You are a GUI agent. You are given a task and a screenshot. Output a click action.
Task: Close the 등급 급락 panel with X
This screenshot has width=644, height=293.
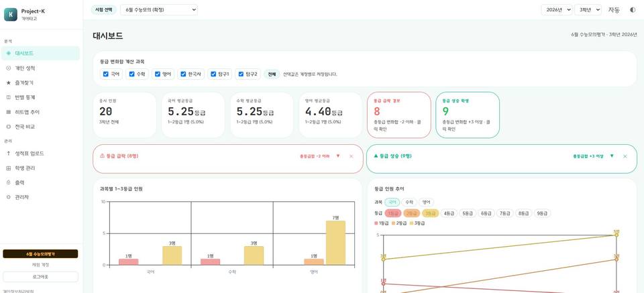coord(351,156)
